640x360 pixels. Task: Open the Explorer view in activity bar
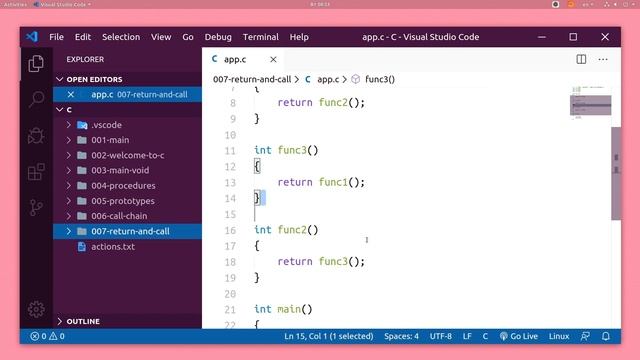pos(36,63)
